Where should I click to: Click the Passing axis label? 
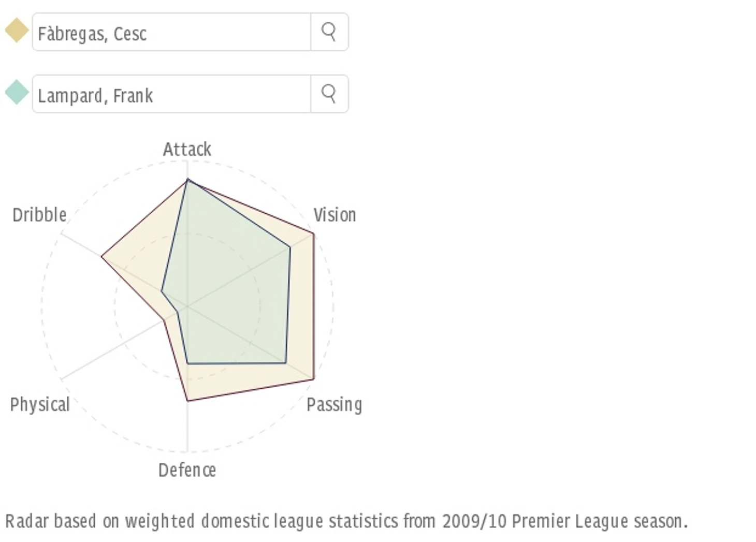(334, 405)
